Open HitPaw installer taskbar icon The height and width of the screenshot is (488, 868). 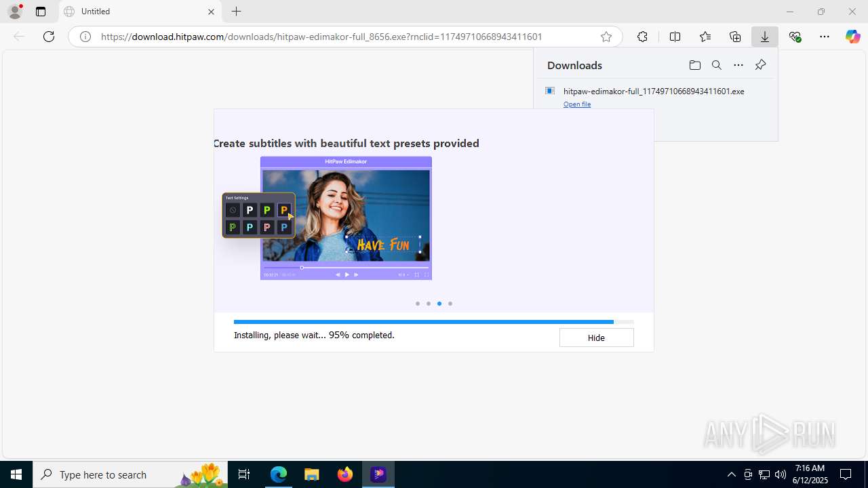378,474
